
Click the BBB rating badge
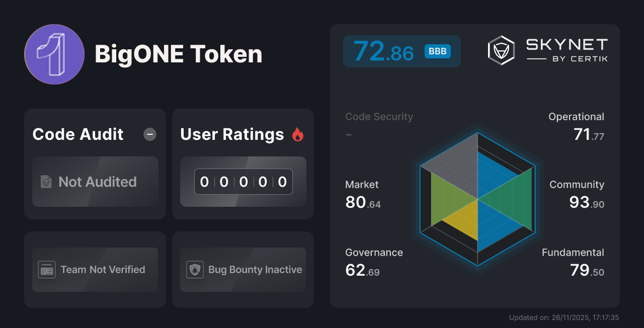tap(437, 51)
